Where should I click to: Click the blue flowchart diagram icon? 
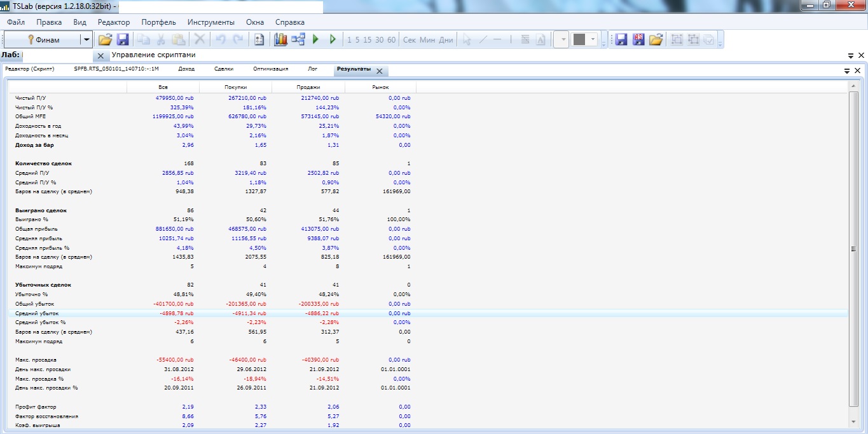point(298,39)
